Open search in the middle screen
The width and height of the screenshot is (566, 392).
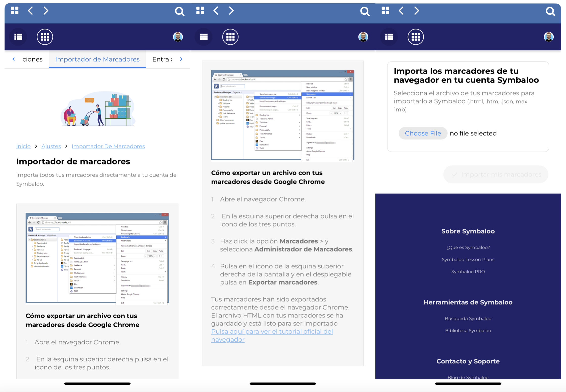[x=365, y=11]
